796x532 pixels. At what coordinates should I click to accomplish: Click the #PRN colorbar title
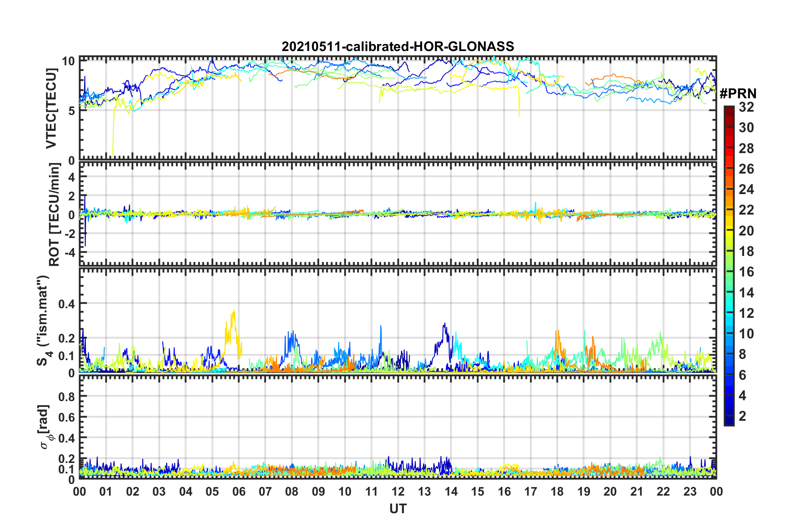point(738,94)
